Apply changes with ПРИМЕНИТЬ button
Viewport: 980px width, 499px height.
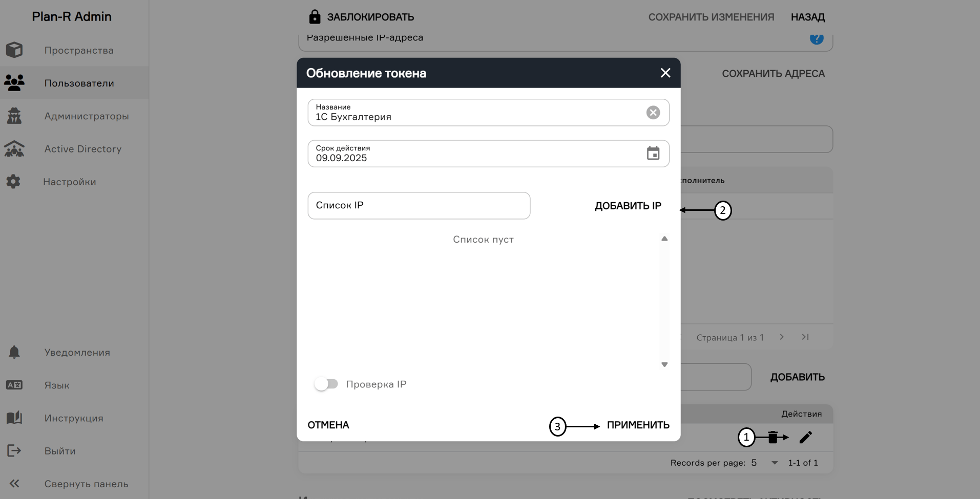638,425
